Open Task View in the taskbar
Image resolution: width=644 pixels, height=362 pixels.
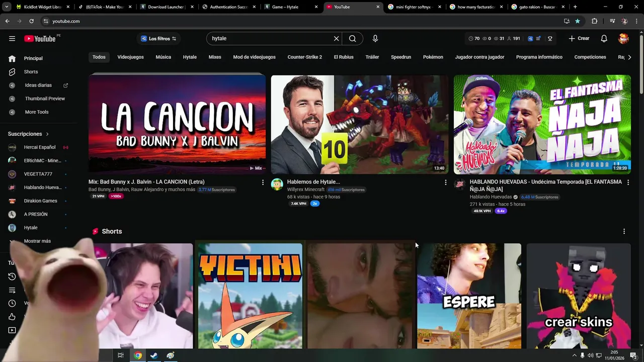pyautogui.click(x=121, y=355)
